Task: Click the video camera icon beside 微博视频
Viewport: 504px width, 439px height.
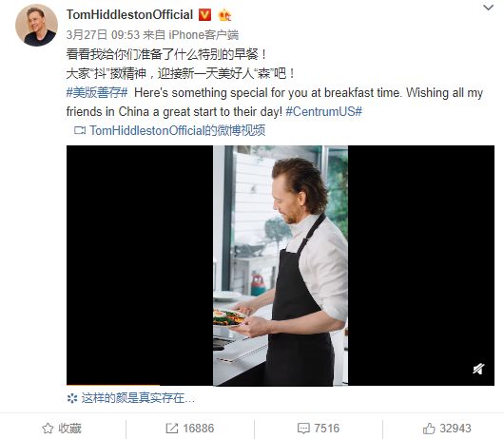Action: [x=80, y=130]
